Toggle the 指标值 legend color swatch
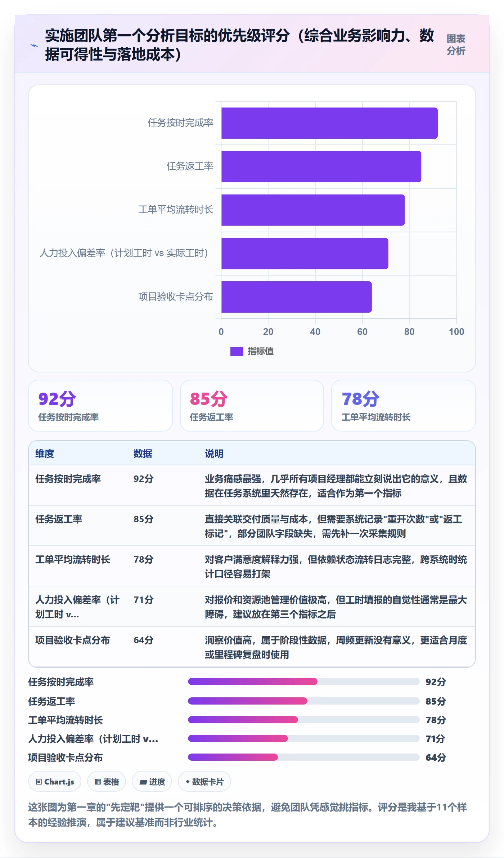 [237, 351]
